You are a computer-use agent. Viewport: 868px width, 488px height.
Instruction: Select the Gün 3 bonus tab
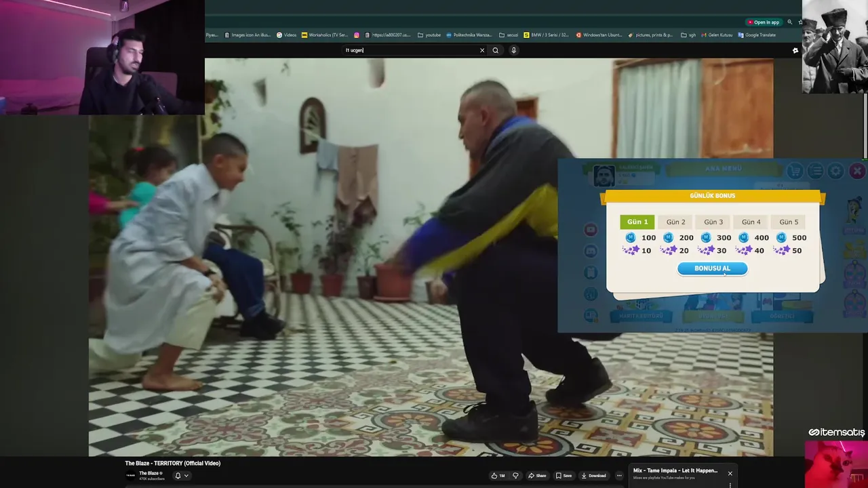tap(713, 222)
